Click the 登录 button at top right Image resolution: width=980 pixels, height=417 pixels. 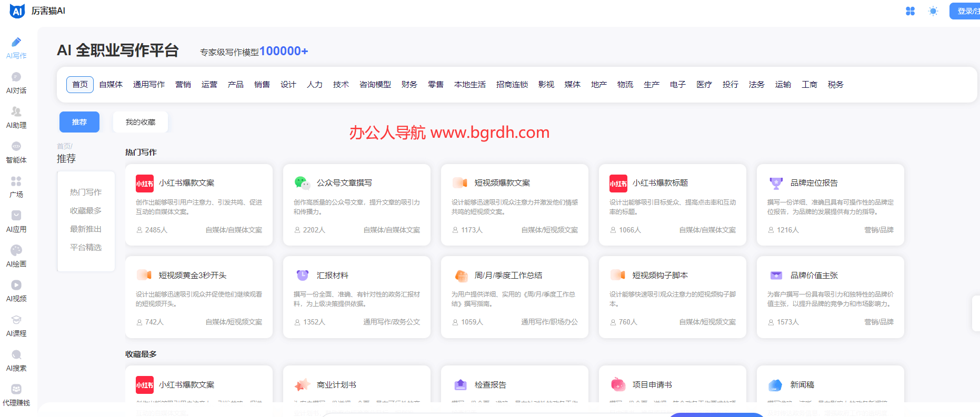(966, 11)
